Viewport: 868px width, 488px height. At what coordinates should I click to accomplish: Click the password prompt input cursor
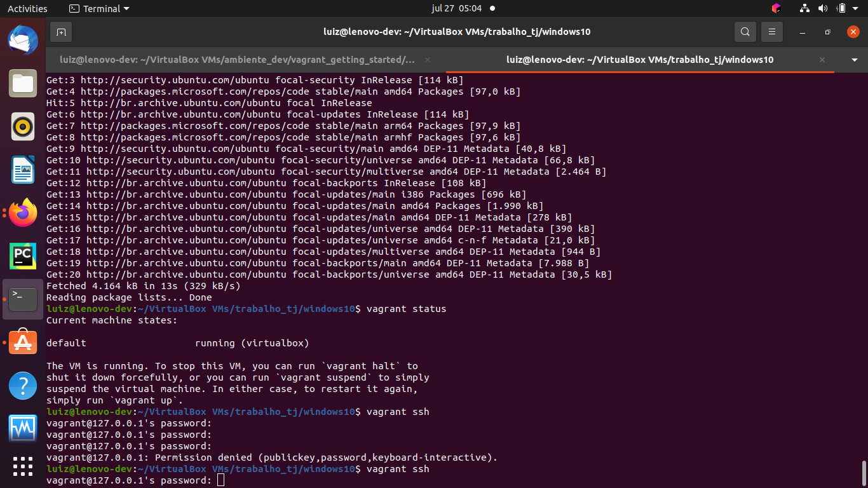[221, 480]
